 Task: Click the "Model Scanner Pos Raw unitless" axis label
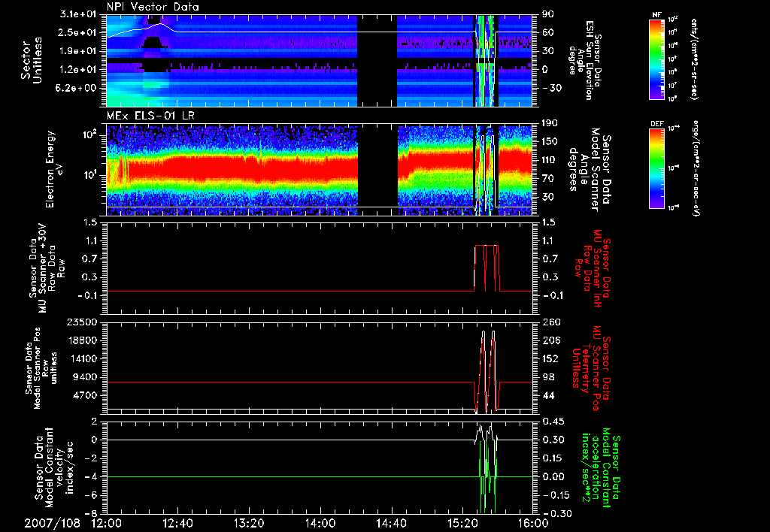tap(42, 368)
